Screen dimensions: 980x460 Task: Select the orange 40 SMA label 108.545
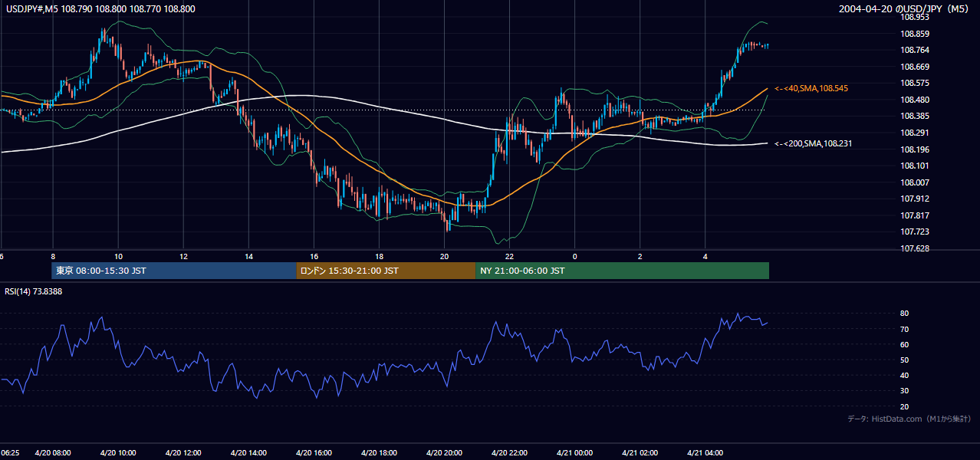pos(811,89)
